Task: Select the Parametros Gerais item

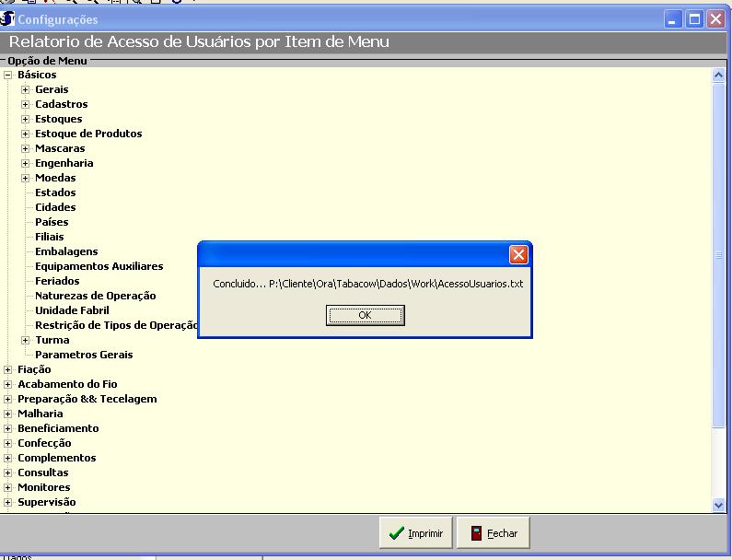Action: pyautogui.click(x=84, y=355)
